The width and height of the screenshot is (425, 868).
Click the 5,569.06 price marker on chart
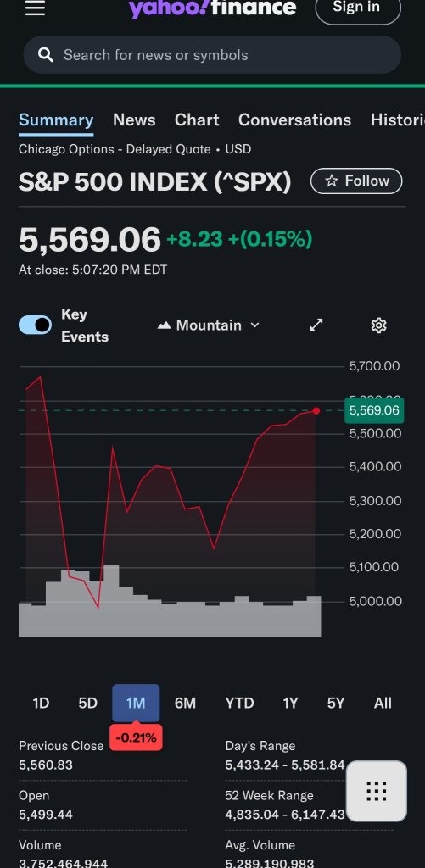374,410
